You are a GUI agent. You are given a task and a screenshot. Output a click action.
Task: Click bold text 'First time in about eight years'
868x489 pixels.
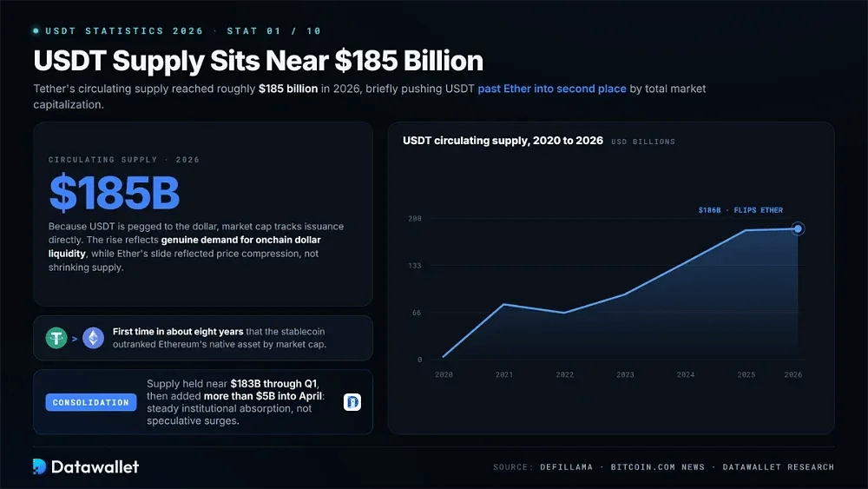(x=178, y=331)
